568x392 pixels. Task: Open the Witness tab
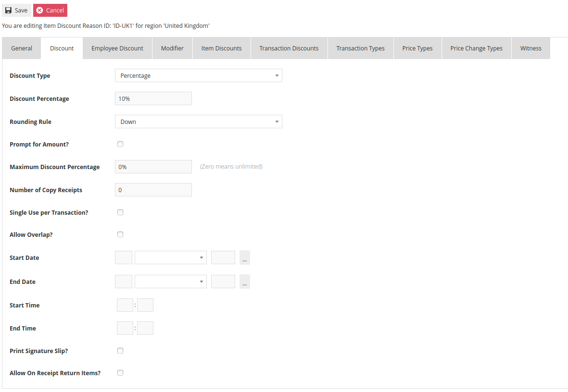tap(531, 48)
